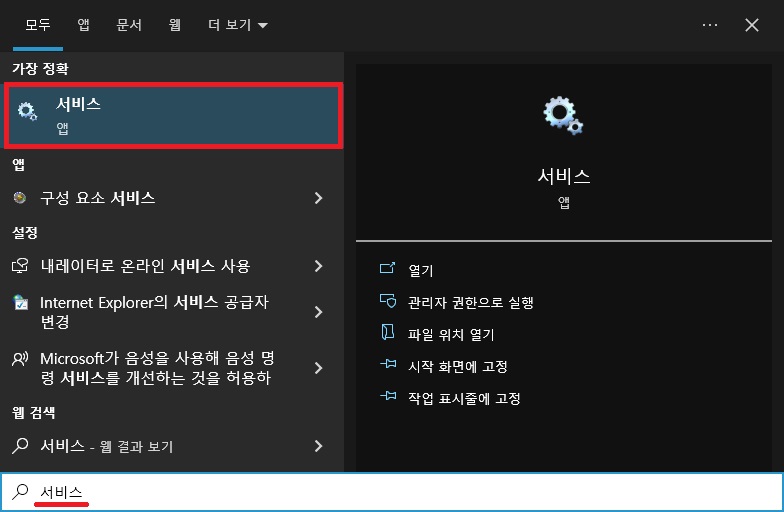Screen dimensions: 784x512
Task: Click the admin shield icon
Action: 388,301
